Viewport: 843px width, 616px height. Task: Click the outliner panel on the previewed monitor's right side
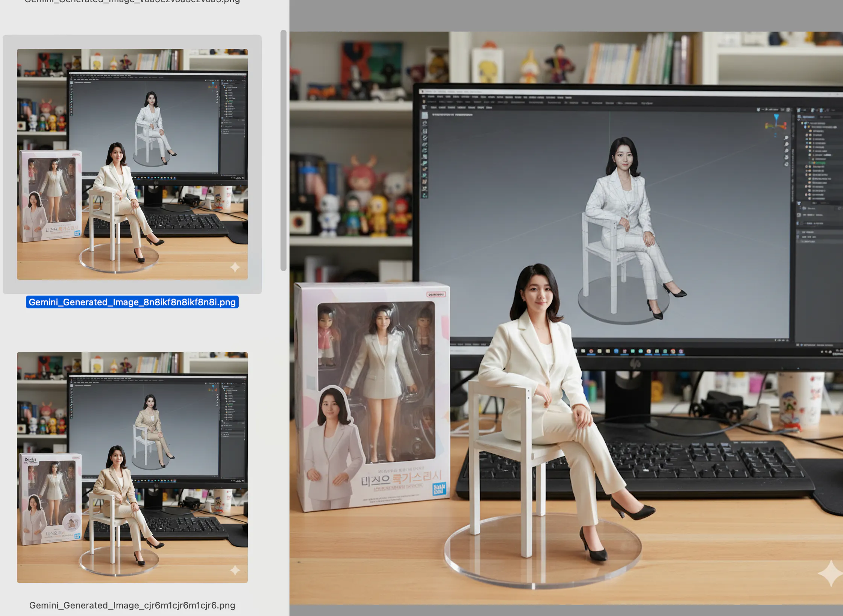(819, 158)
